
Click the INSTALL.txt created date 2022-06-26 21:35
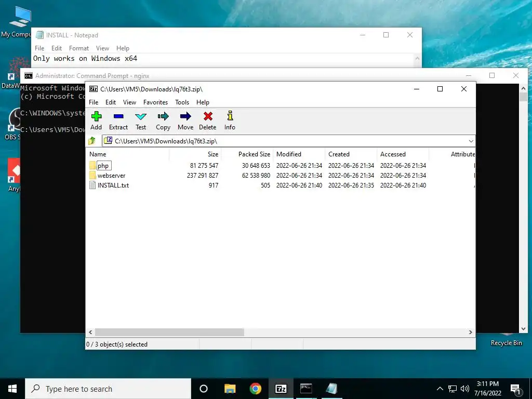click(351, 185)
